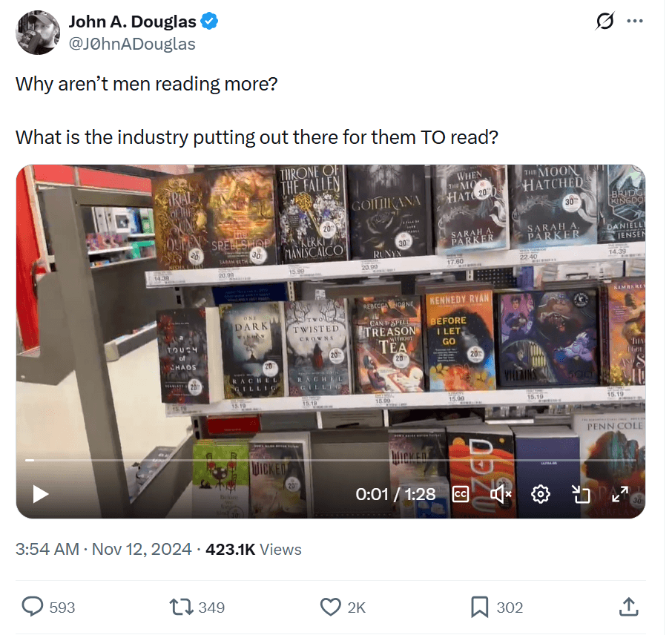This screenshot has height=635, width=672.
Task: Enable picture-in-picture mode icon
Action: pos(581,494)
